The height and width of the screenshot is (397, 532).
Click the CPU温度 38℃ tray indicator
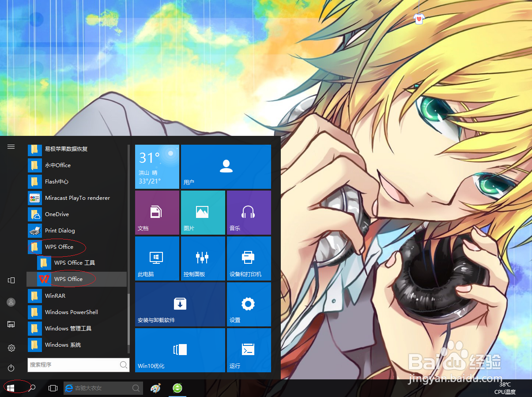point(505,388)
